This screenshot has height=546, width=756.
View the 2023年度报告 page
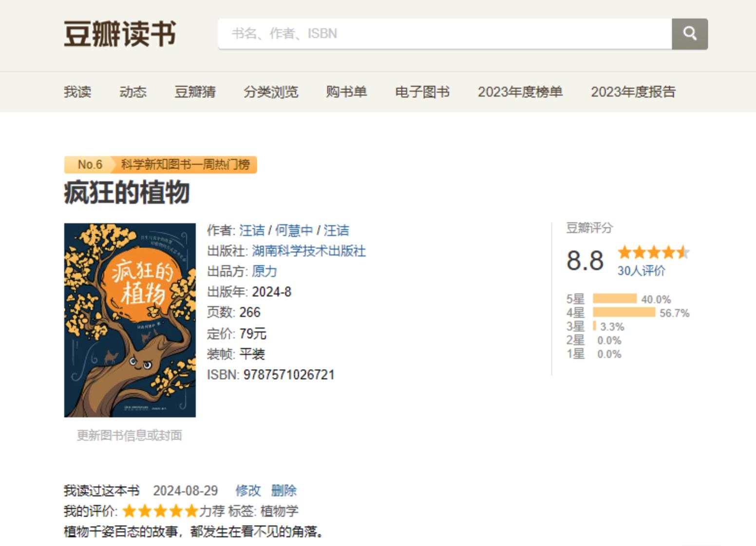click(x=633, y=92)
